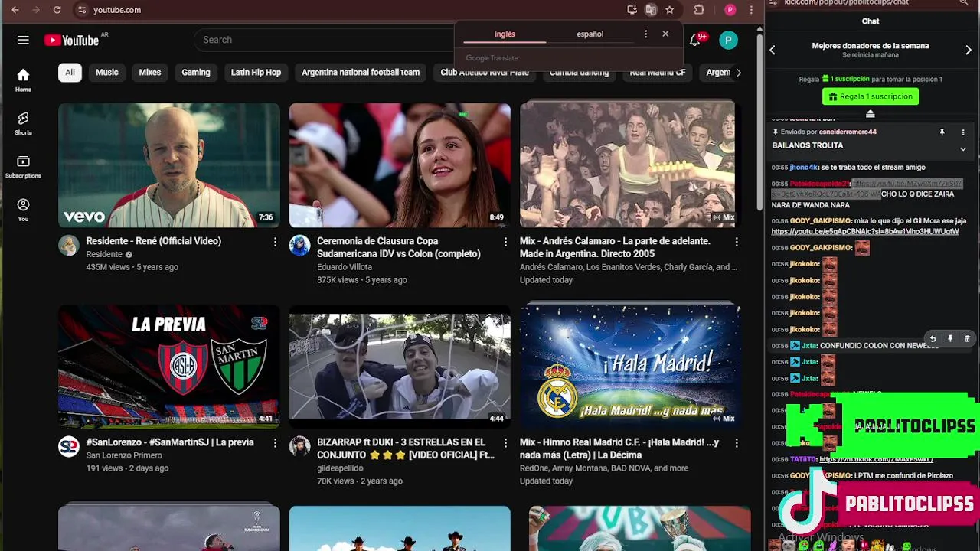Open options for Andrés Calamaro mix
The image size is (980, 551).
click(x=737, y=242)
